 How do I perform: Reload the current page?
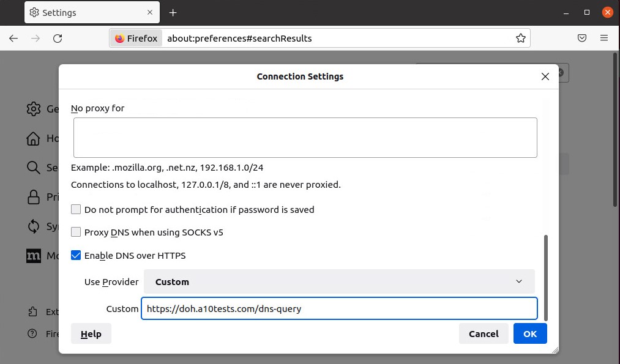click(x=58, y=39)
